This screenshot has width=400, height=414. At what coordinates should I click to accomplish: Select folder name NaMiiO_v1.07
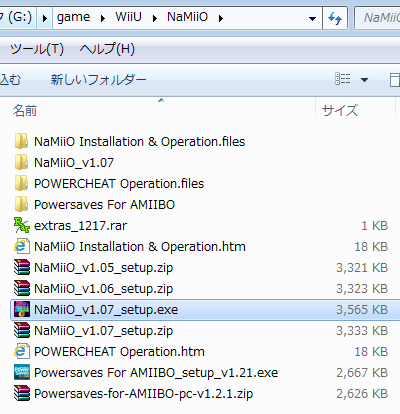(x=74, y=163)
